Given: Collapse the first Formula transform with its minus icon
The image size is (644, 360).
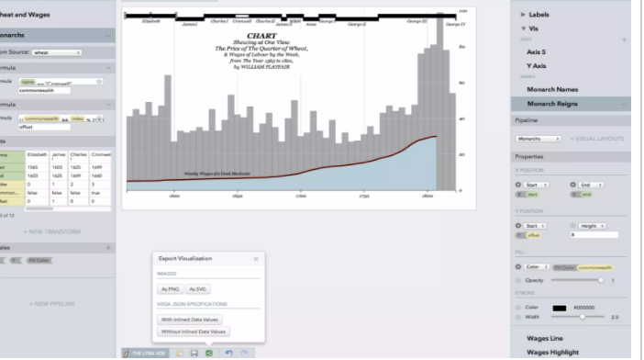Looking at the screenshot, I should pyautogui.click(x=108, y=68).
